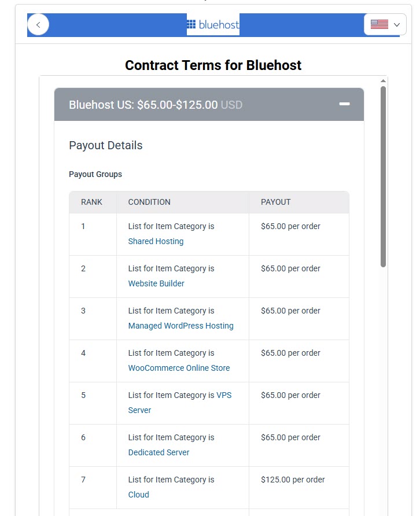Viewport: 420px width, 516px height.
Task: Open the WooCommerce Online Store link
Action: (x=179, y=368)
